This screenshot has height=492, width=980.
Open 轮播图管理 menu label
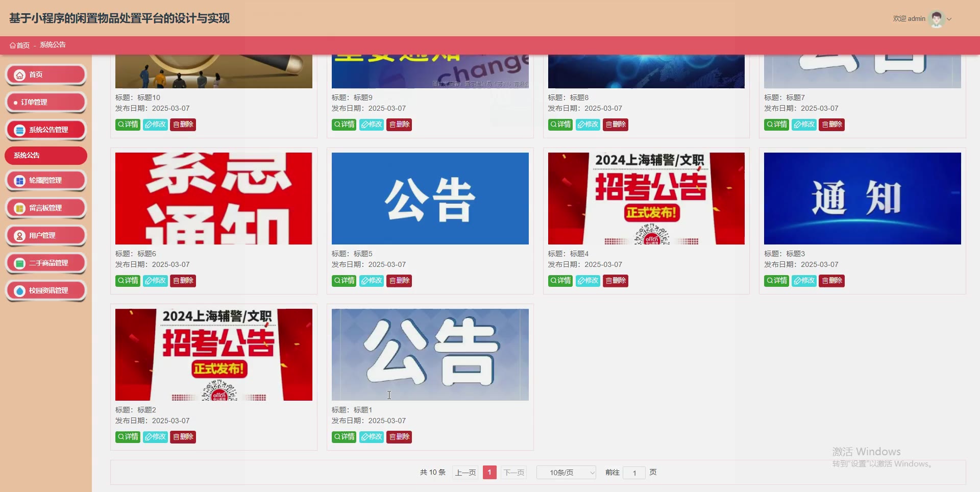pos(45,180)
